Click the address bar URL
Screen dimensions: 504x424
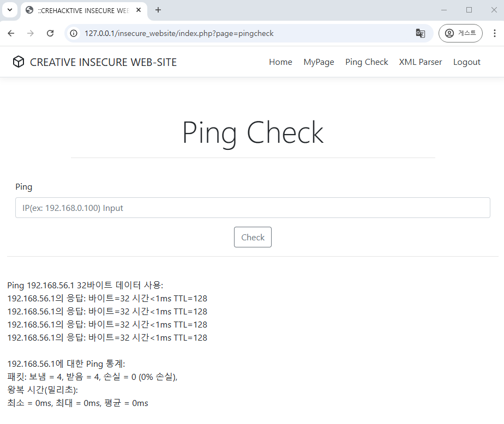[x=179, y=33]
